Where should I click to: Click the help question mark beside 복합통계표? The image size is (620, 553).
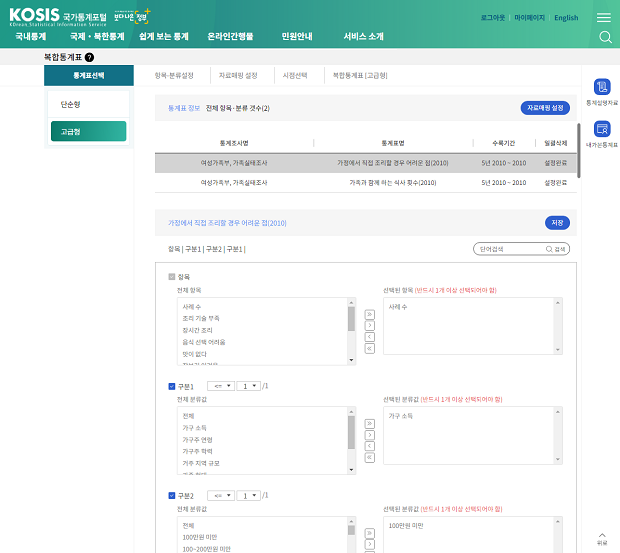(90, 57)
